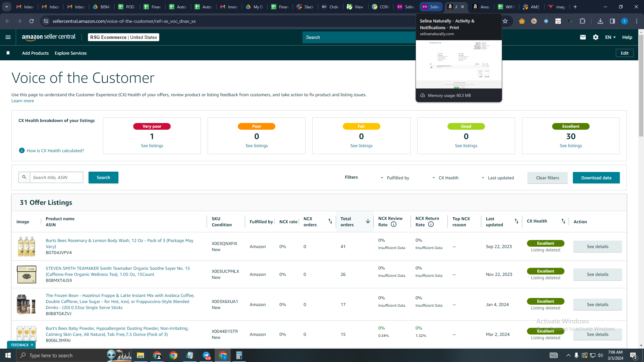Click the Help menu item
The height and width of the screenshot is (362, 644).
[627, 37]
